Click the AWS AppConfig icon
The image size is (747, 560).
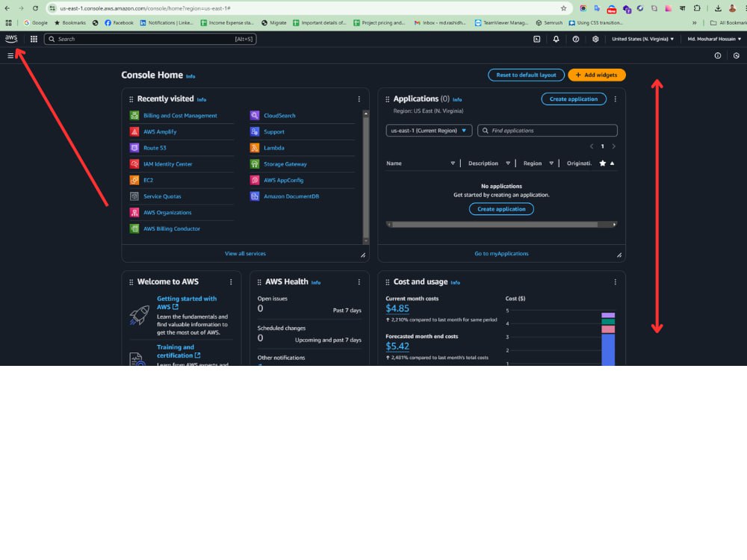[x=255, y=180]
